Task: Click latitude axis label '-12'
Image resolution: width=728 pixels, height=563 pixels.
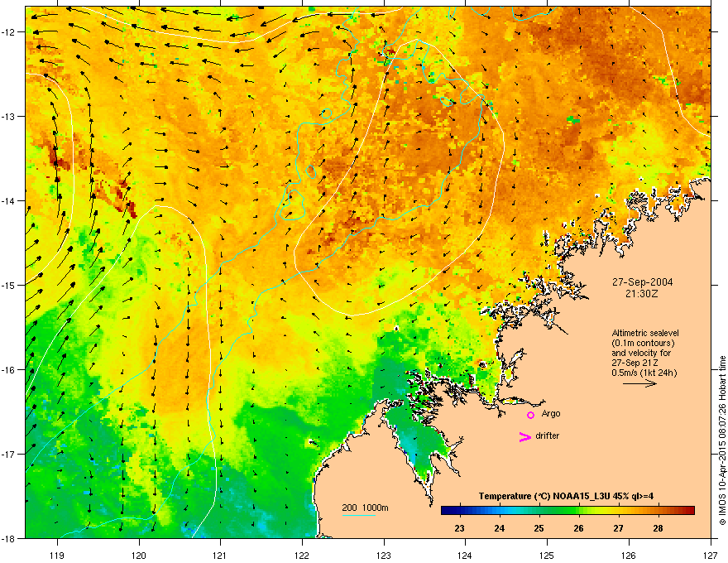Action: pos(8,32)
